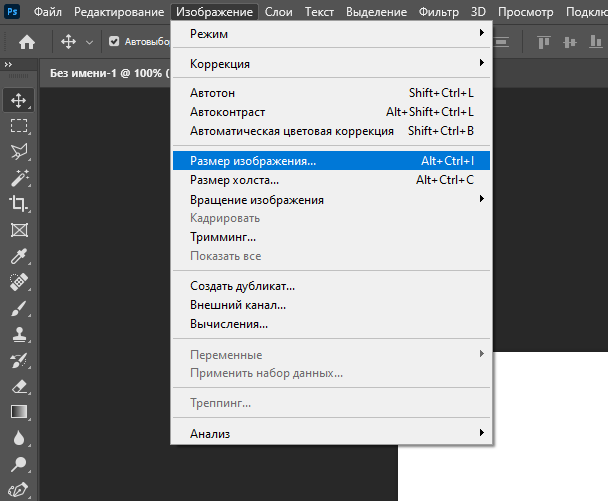Choose Автоконтраст from the menu
Image resolution: width=608 pixels, height=501 pixels.
point(332,112)
